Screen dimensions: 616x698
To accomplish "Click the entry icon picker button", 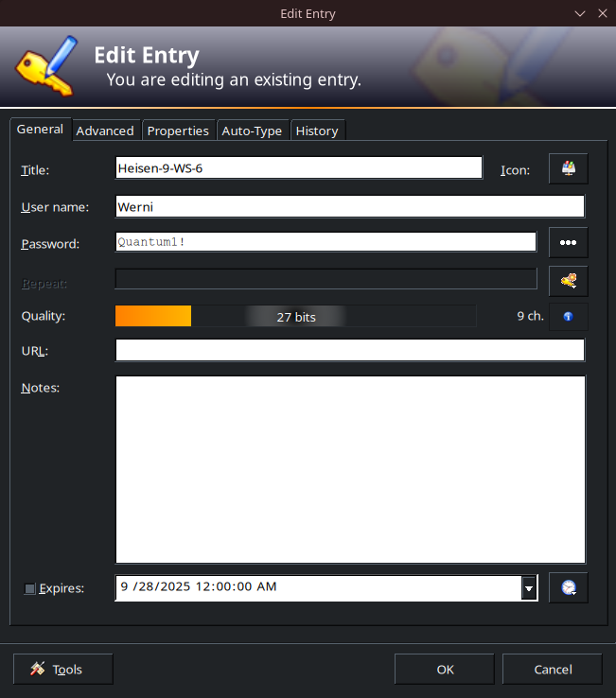I will (568, 169).
